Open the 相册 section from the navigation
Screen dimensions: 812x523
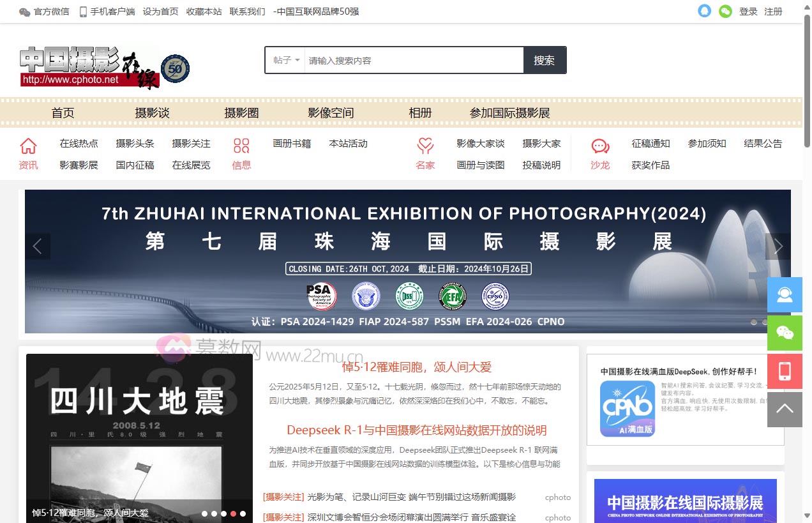(420, 112)
